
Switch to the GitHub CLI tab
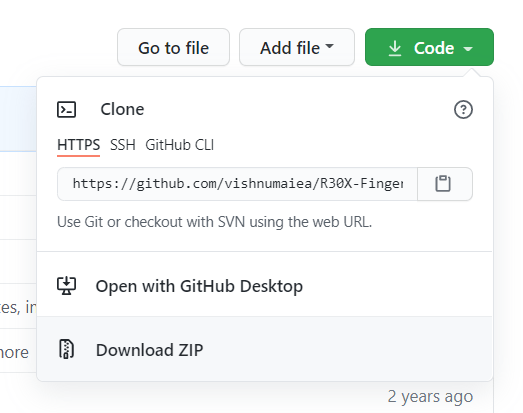pos(179,145)
